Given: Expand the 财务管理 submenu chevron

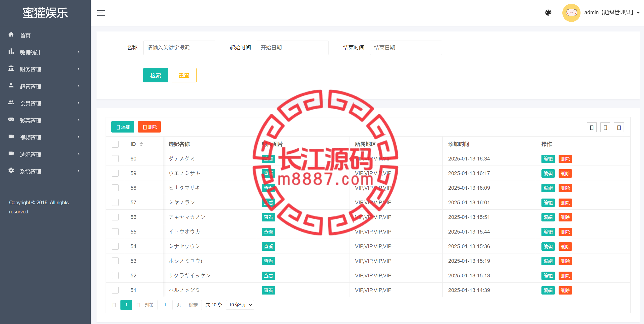Looking at the screenshot, I should coord(79,69).
